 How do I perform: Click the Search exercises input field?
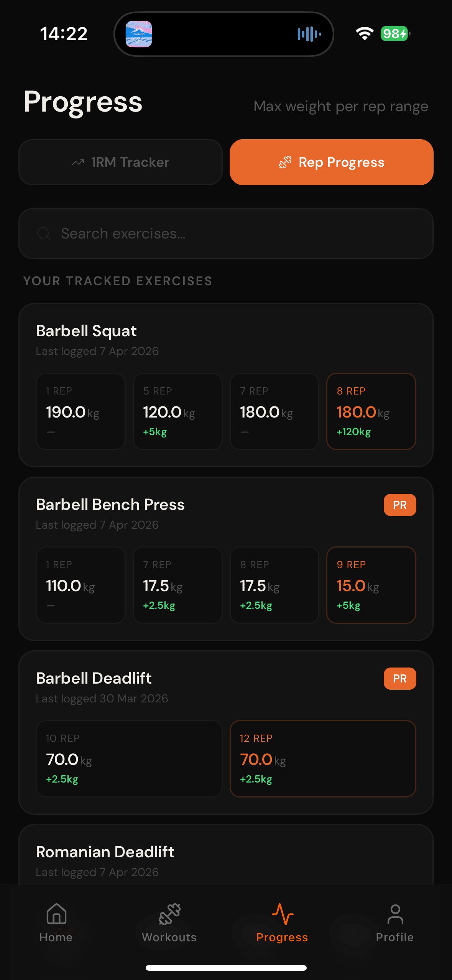226,233
